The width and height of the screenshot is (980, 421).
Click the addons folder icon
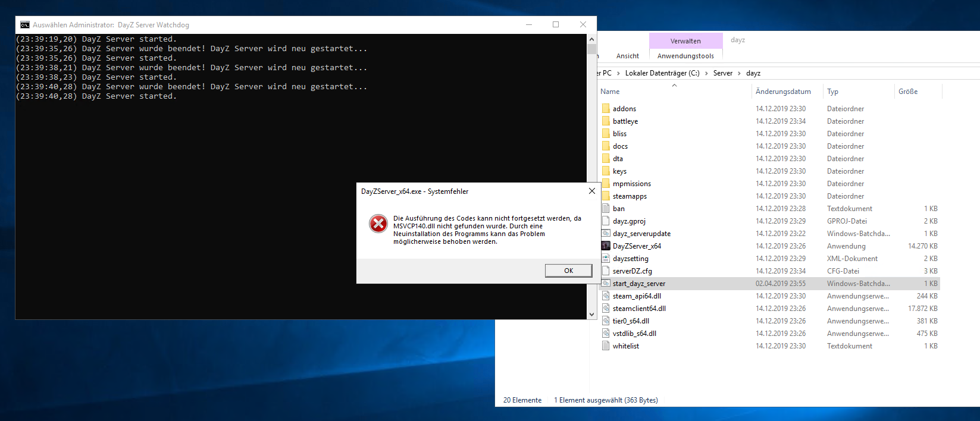pos(606,108)
